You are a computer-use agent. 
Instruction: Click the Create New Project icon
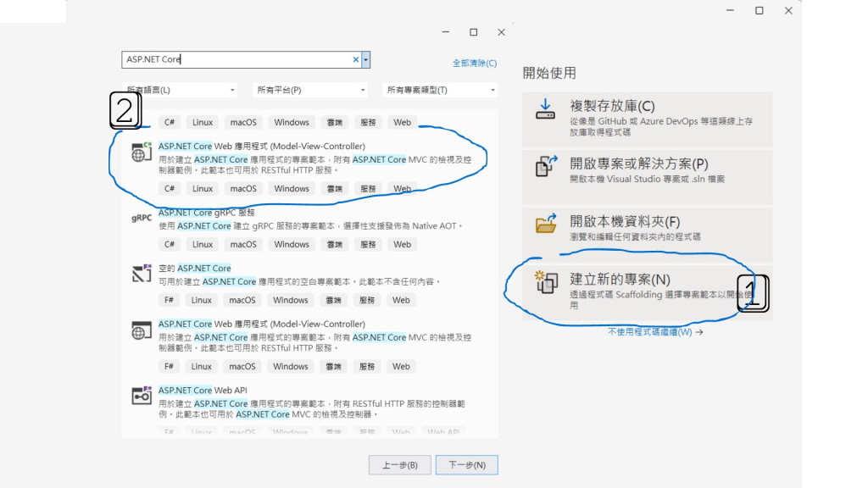(x=546, y=281)
